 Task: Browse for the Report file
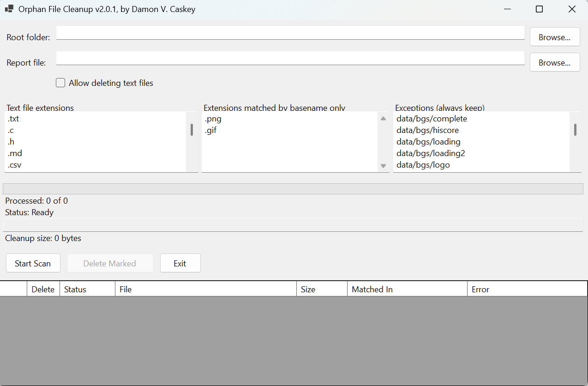coord(554,63)
